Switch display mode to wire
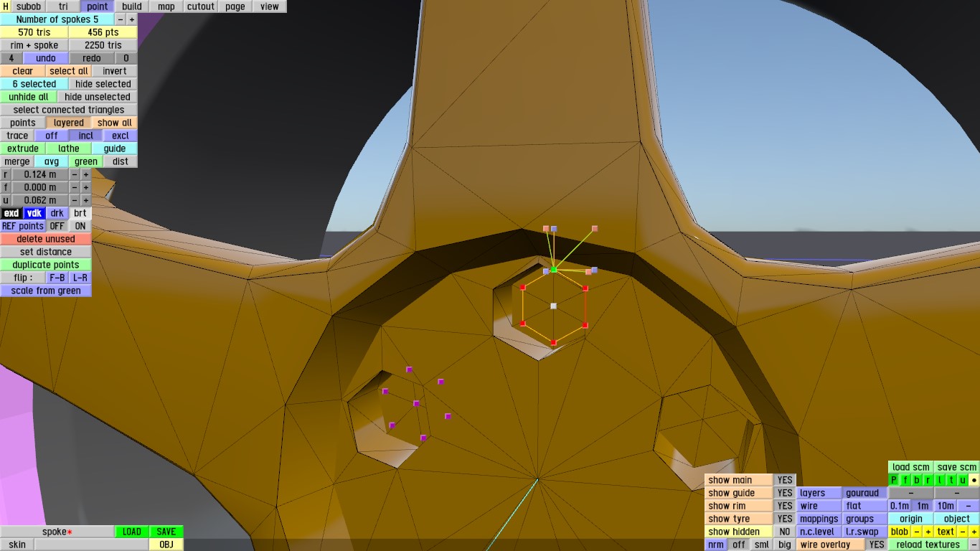The height and width of the screenshot is (551, 980). [819, 506]
